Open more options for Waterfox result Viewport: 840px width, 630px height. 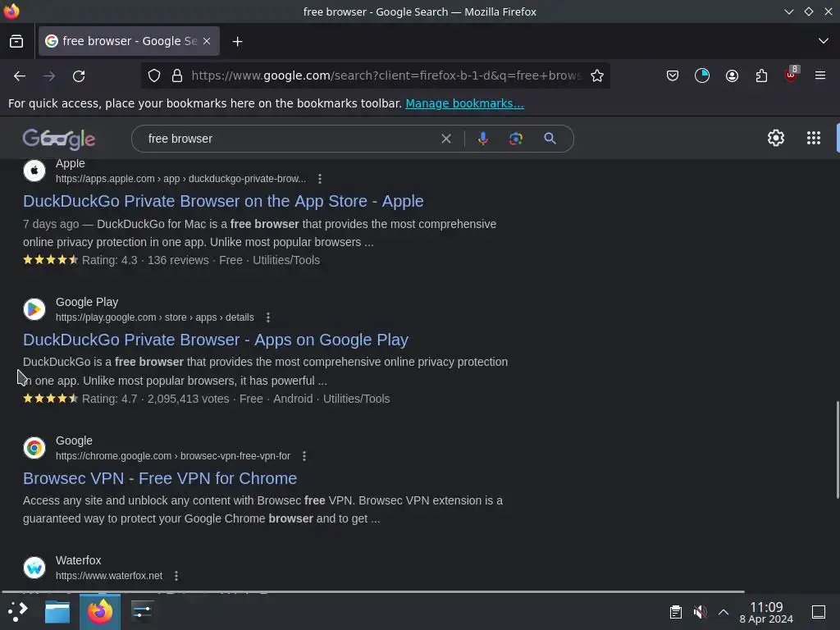click(x=176, y=576)
